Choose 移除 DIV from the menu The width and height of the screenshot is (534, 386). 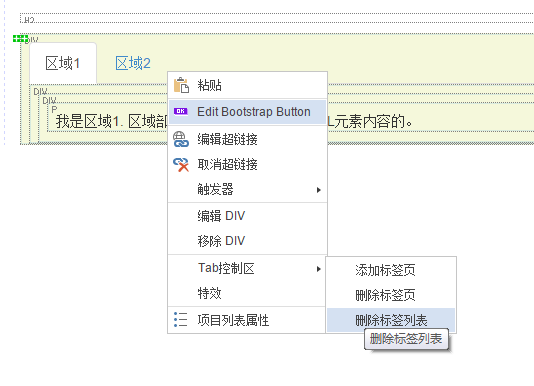248,241
